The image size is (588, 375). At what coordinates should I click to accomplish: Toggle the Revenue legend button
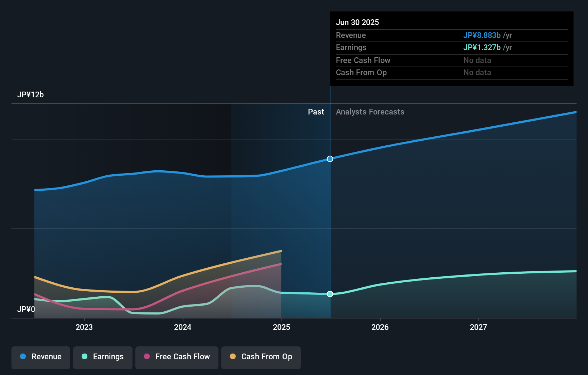point(41,357)
